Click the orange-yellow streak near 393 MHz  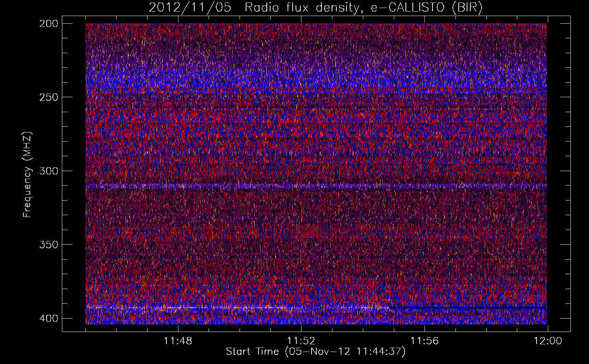[237, 308]
